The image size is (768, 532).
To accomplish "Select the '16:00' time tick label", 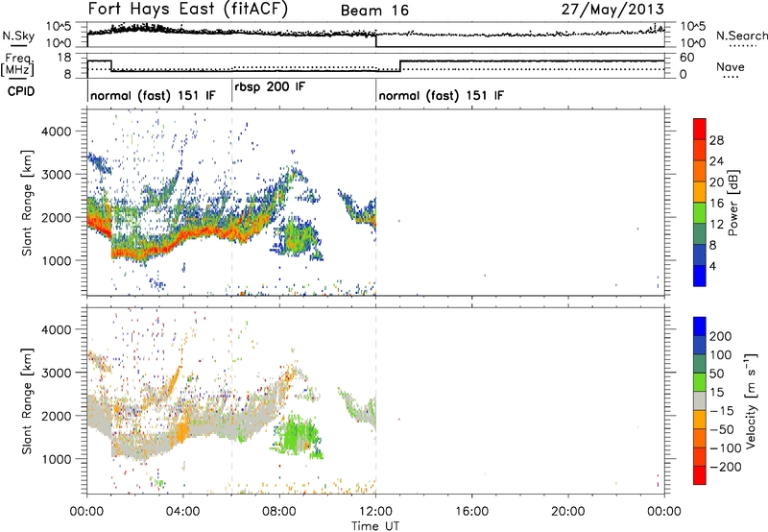I will point(471,512).
